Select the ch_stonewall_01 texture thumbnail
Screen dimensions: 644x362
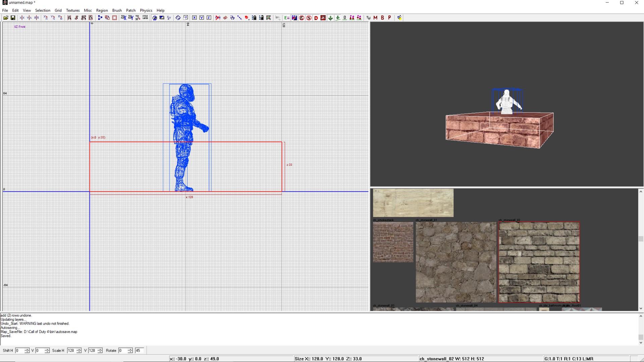pos(456,262)
